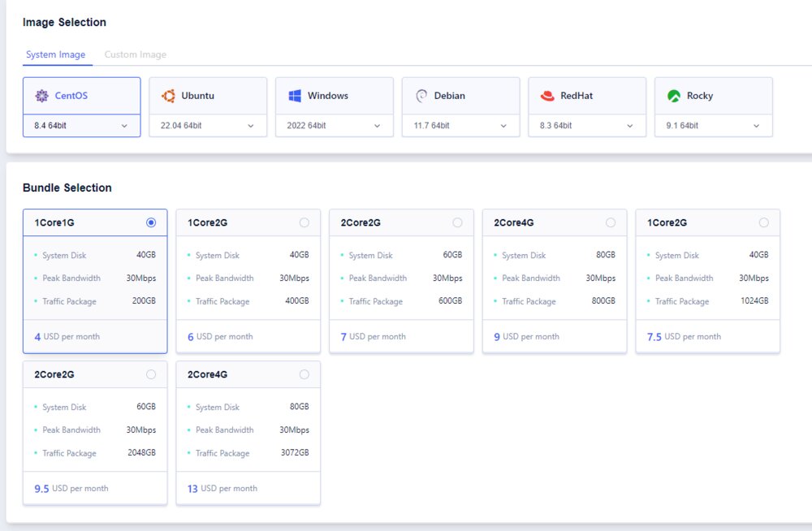The image size is (812, 531).
Task: Open the Rocky 9.1 64bit version dropdown
Action: 713,125
